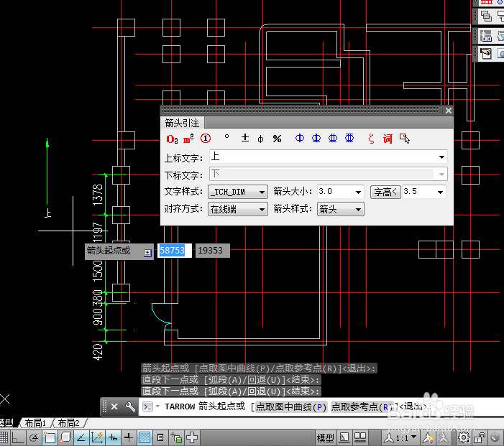Viewport: 504px width, 446px height.
Task: Select the 箭头引注 tab title
Action: tap(182, 123)
